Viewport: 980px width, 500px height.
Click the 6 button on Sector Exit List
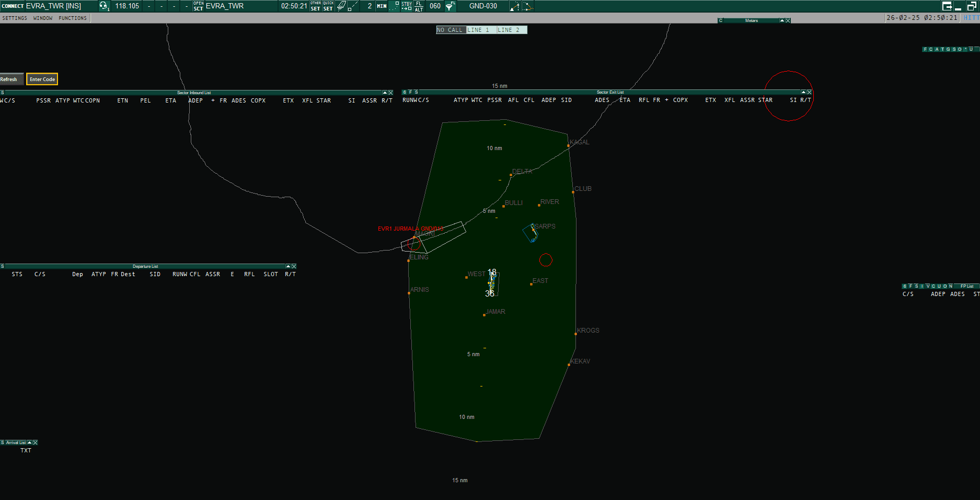(405, 92)
